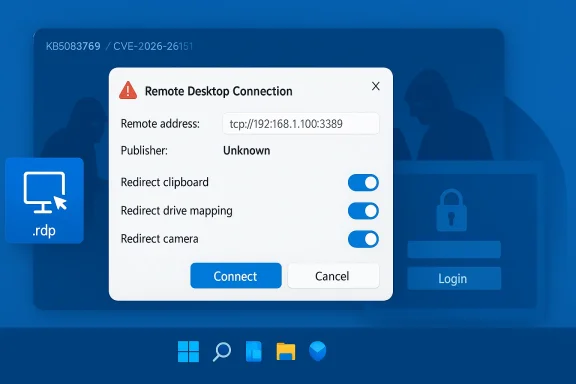The image size is (576, 384).
Task: Click the padlock icon above login
Action: point(451,210)
